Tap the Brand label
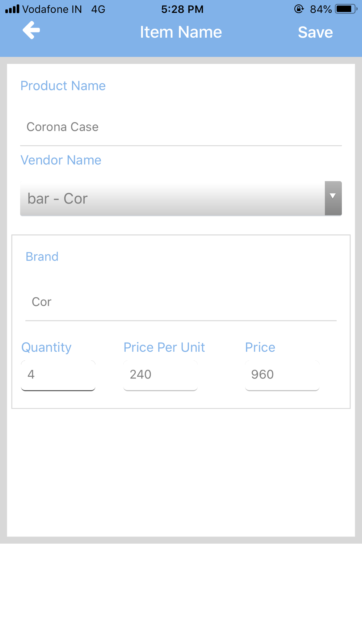 [42, 257]
